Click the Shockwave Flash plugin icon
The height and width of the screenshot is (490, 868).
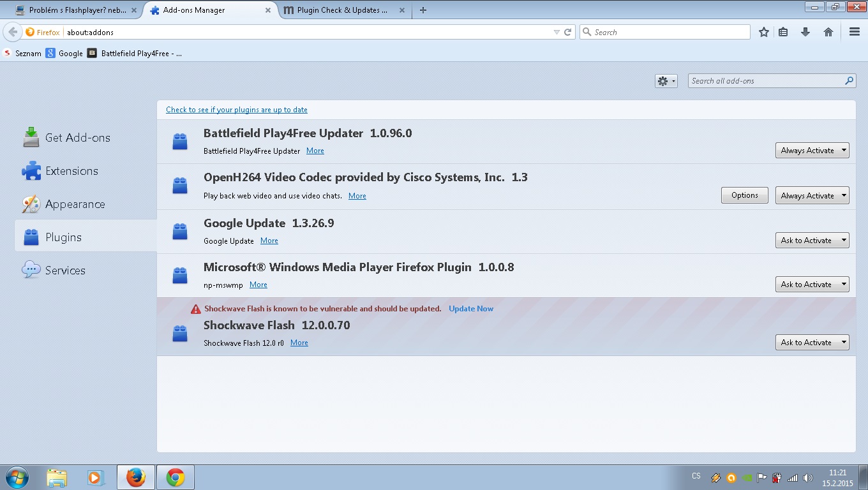180,333
